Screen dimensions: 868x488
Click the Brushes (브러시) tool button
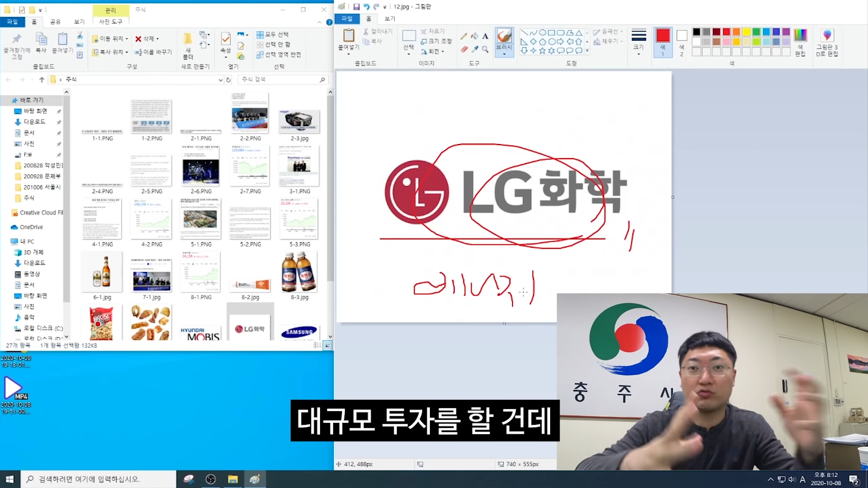(504, 42)
